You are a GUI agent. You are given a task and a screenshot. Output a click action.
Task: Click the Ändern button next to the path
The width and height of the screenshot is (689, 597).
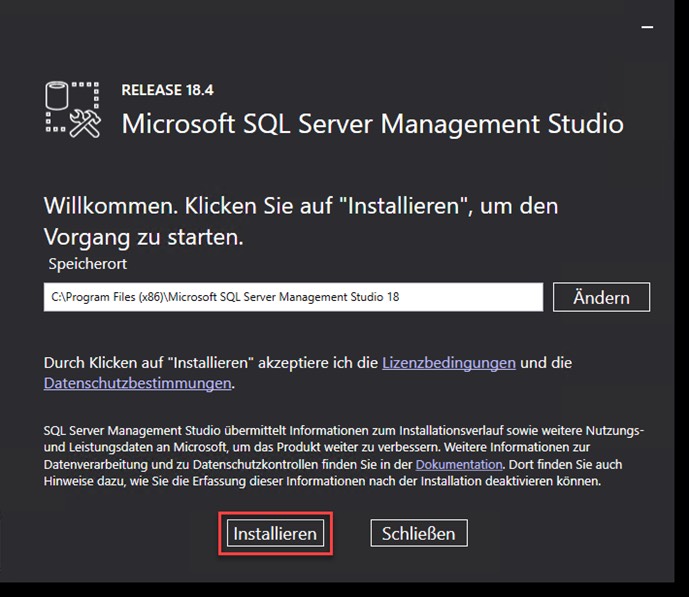pyautogui.click(x=601, y=297)
